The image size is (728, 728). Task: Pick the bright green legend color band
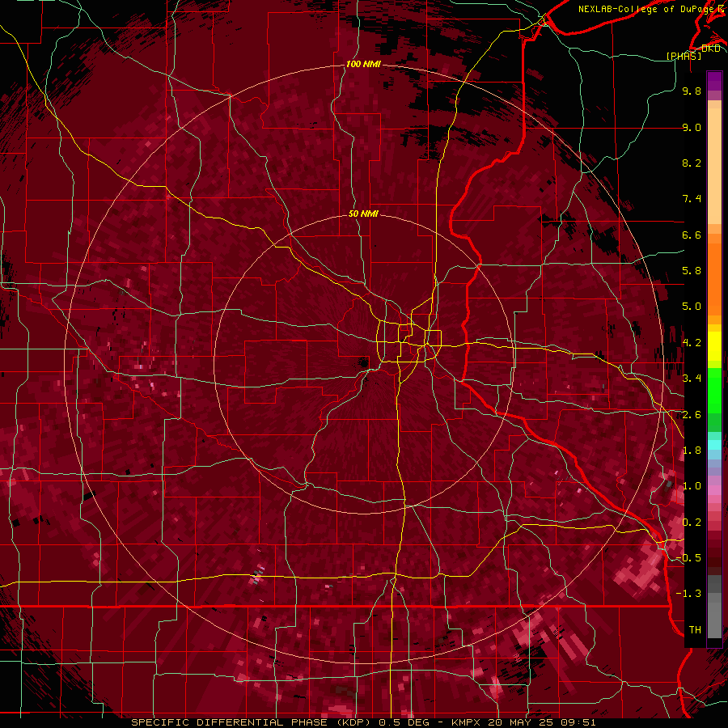[714, 392]
